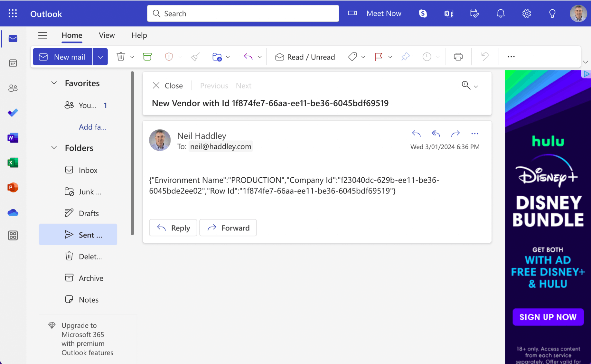Launch PowerPoint from the left rail
The image size is (591, 364).
(13, 187)
